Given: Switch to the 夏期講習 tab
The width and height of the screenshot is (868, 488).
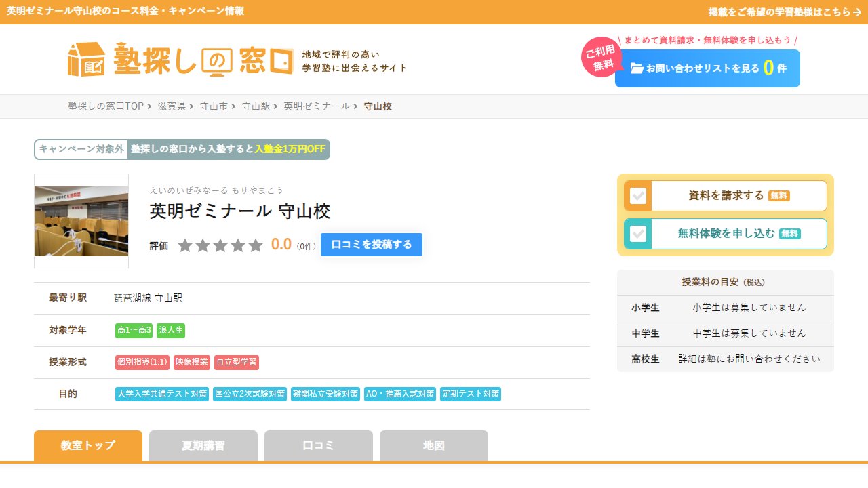Looking at the screenshot, I should (203, 446).
